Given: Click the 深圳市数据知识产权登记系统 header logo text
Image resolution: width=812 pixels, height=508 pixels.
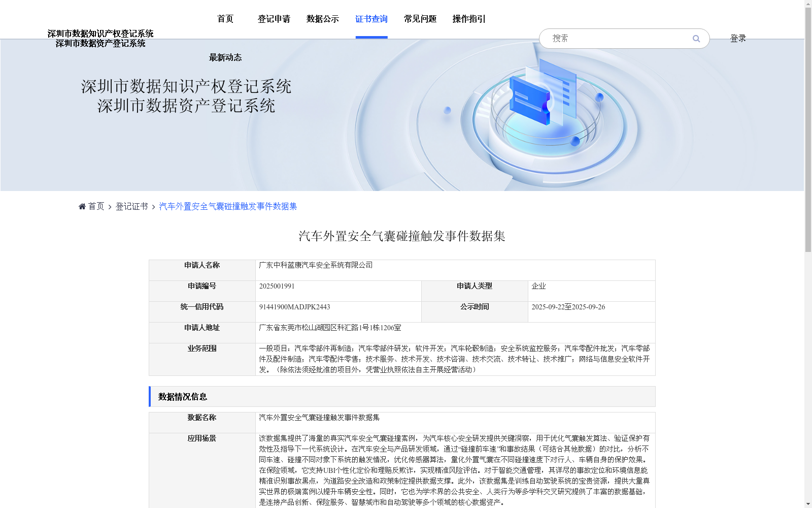Looking at the screenshot, I should click(x=100, y=34).
